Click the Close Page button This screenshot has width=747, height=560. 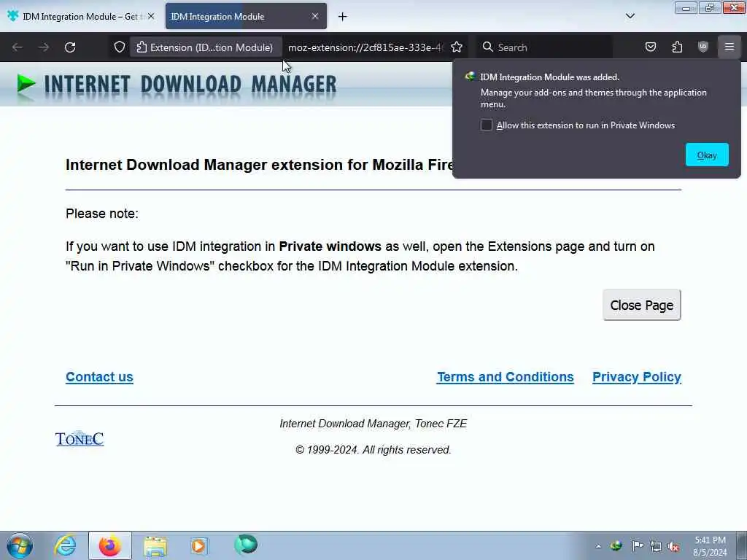point(642,305)
